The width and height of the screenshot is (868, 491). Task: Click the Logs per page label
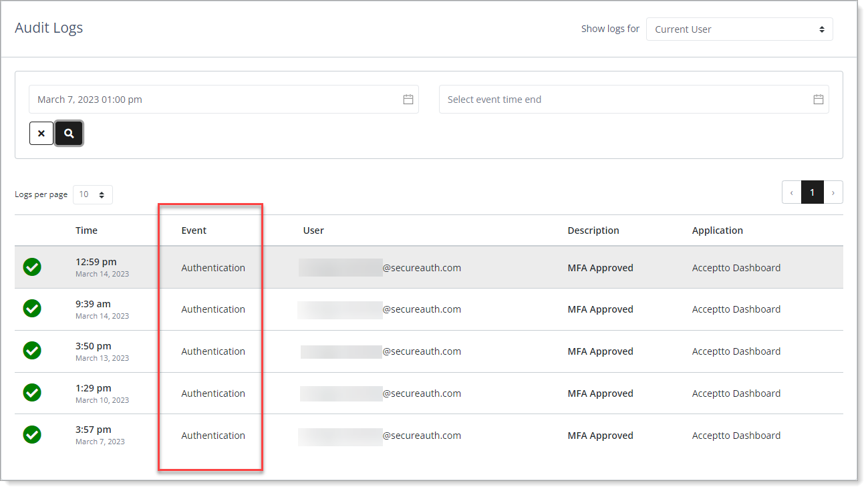point(41,194)
